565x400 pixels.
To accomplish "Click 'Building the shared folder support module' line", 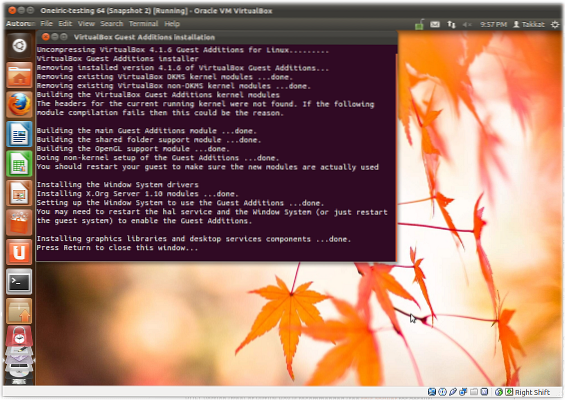I will (x=149, y=140).
